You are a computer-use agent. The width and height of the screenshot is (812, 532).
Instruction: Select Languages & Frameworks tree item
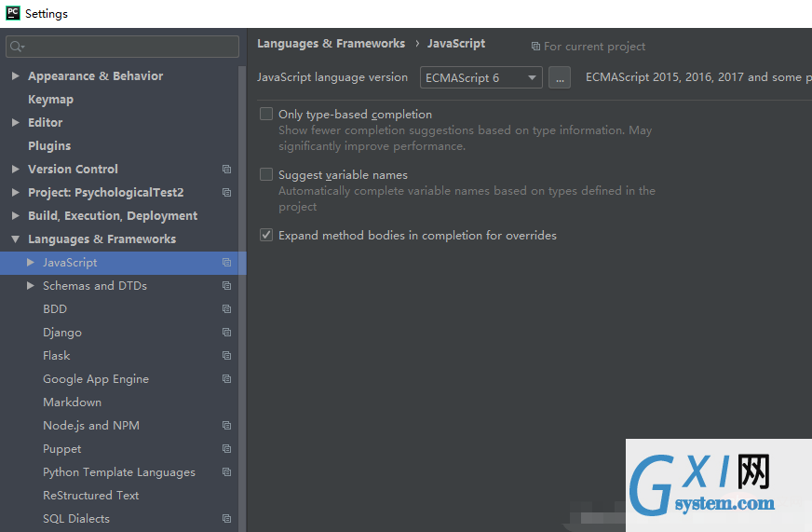pos(102,239)
